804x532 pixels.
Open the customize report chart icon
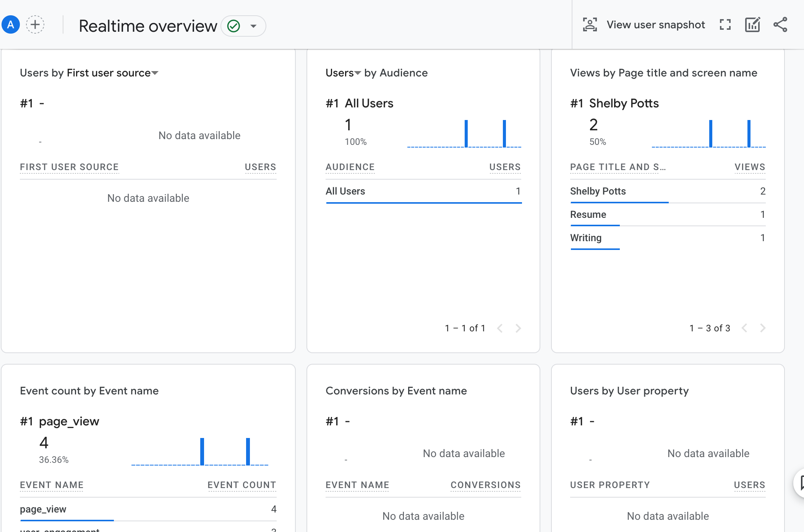coord(752,25)
